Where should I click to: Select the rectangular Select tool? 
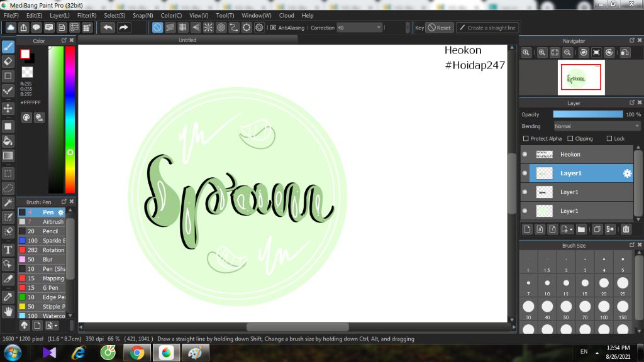point(8,173)
